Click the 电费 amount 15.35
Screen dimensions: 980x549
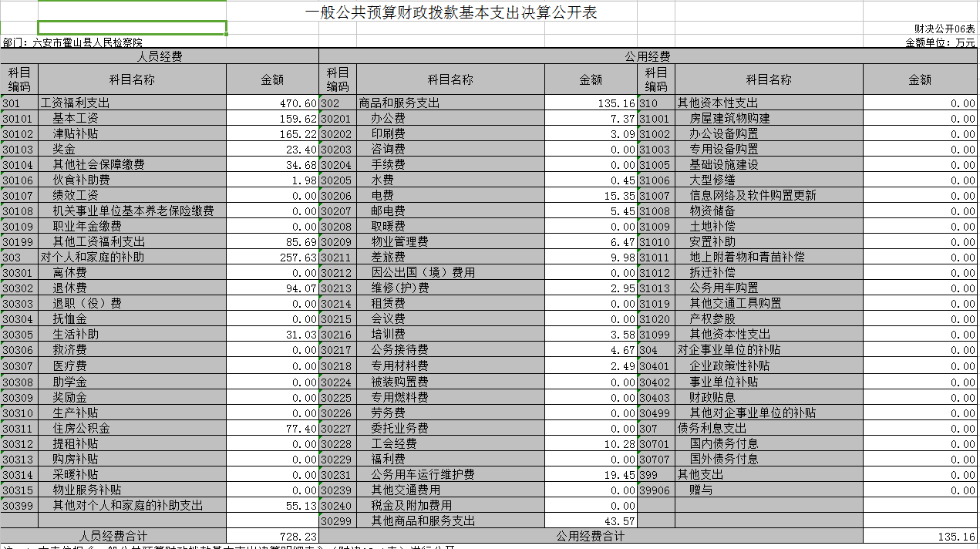tap(591, 196)
